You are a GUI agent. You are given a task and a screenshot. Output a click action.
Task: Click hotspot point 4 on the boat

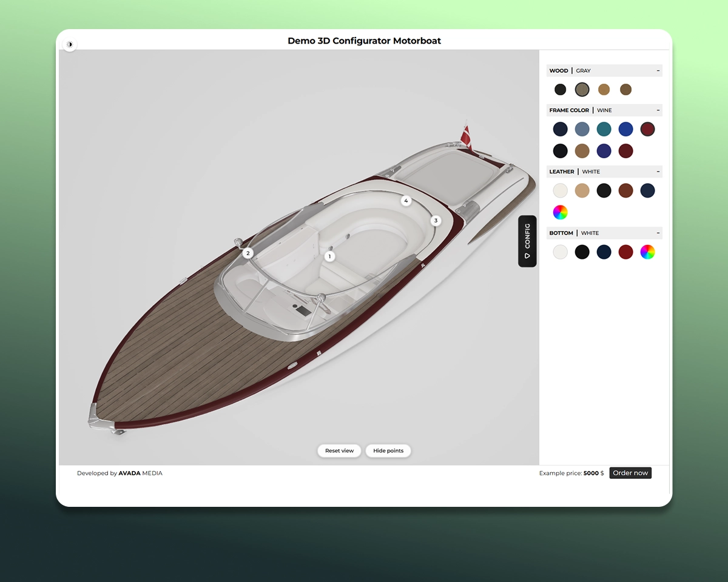pyautogui.click(x=406, y=201)
